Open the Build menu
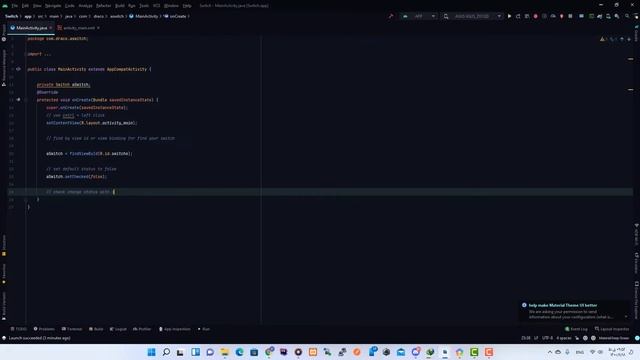The height and width of the screenshot is (360, 640). [120, 6]
